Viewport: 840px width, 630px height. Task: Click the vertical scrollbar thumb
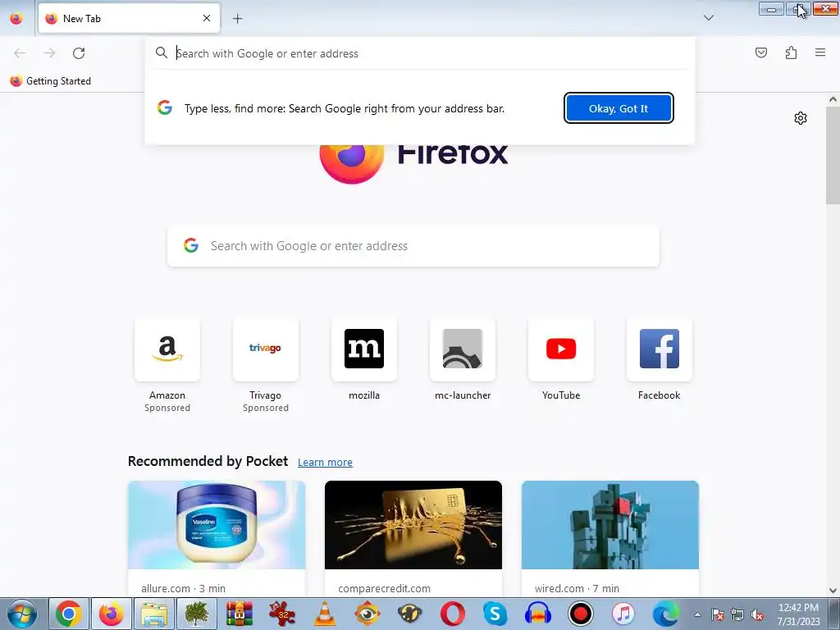[833, 155]
